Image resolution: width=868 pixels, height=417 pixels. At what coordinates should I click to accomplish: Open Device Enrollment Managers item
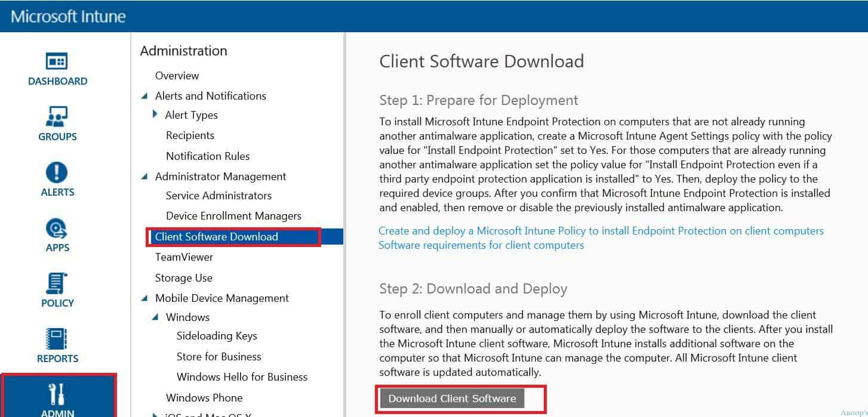point(233,216)
